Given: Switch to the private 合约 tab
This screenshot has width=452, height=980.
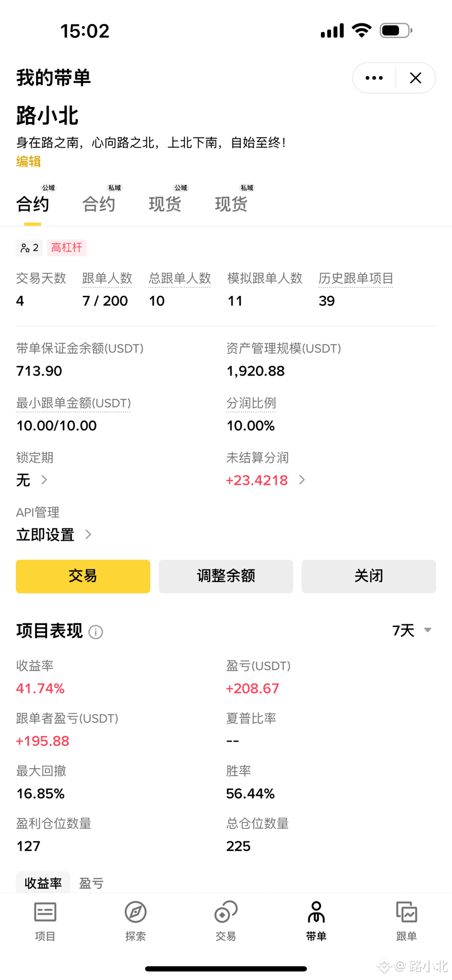Looking at the screenshot, I should click(99, 204).
